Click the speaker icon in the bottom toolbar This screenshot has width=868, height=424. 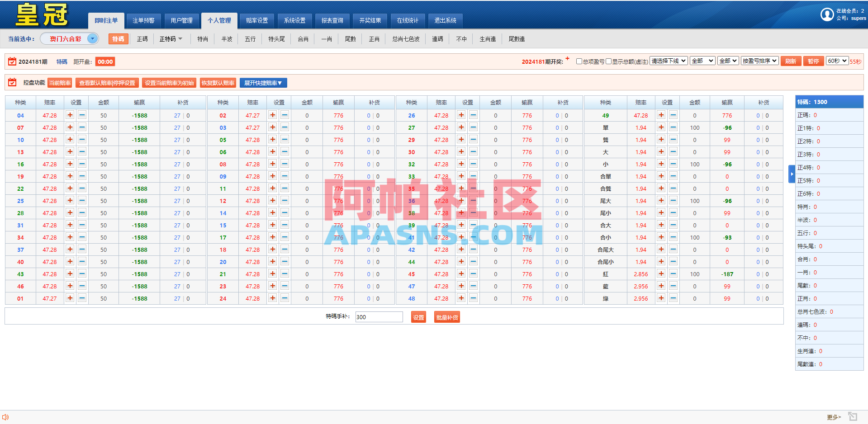[5, 417]
